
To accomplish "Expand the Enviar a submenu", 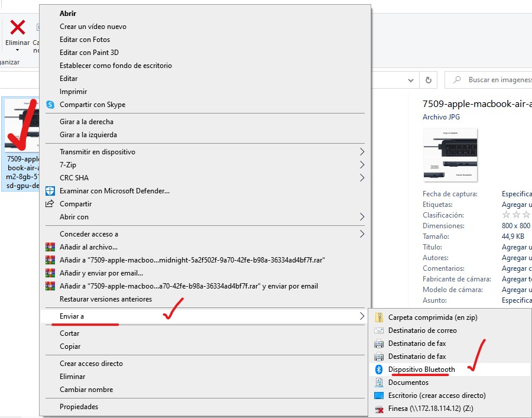I will pos(362,316).
